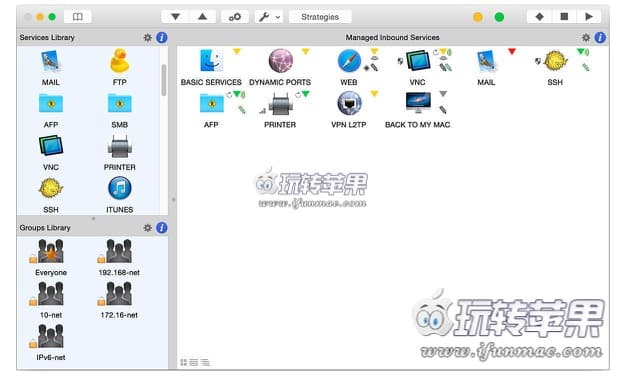Click the down triangle toolbar button

pyautogui.click(x=175, y=17)
